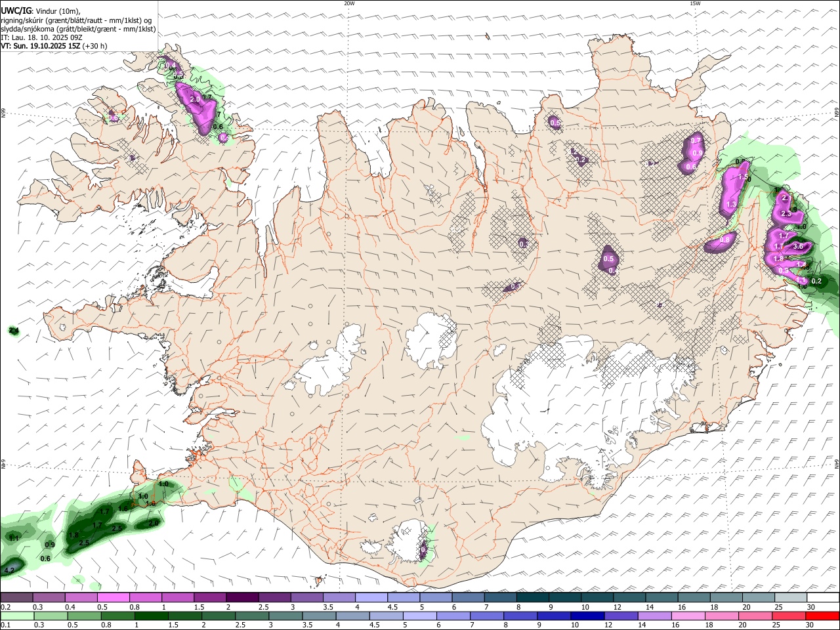The width and height of the screenshot is (840, 630).
Task: Click the light lavender snow swatch at 4
Action: pyautogui.click(x=371, y=597)
